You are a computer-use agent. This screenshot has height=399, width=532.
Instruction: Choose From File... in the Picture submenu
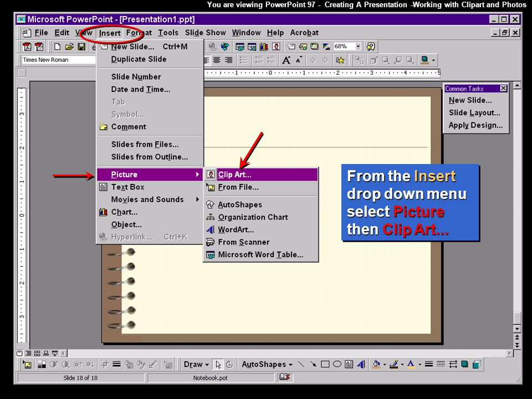(x=260, y=187)
